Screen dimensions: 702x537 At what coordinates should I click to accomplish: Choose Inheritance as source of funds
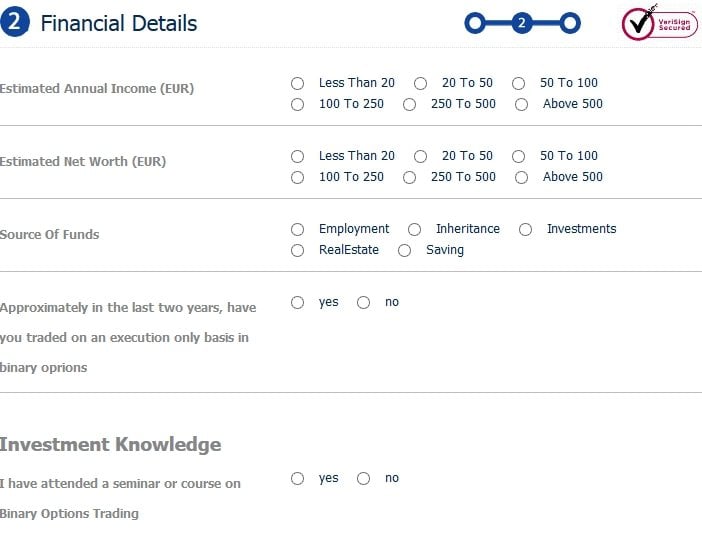[x=415, y=229]
